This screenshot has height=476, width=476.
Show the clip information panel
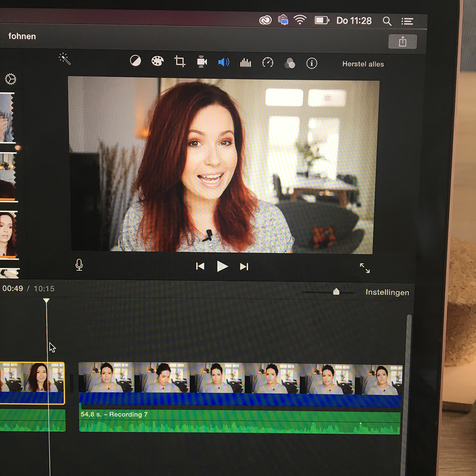(312, 63)
